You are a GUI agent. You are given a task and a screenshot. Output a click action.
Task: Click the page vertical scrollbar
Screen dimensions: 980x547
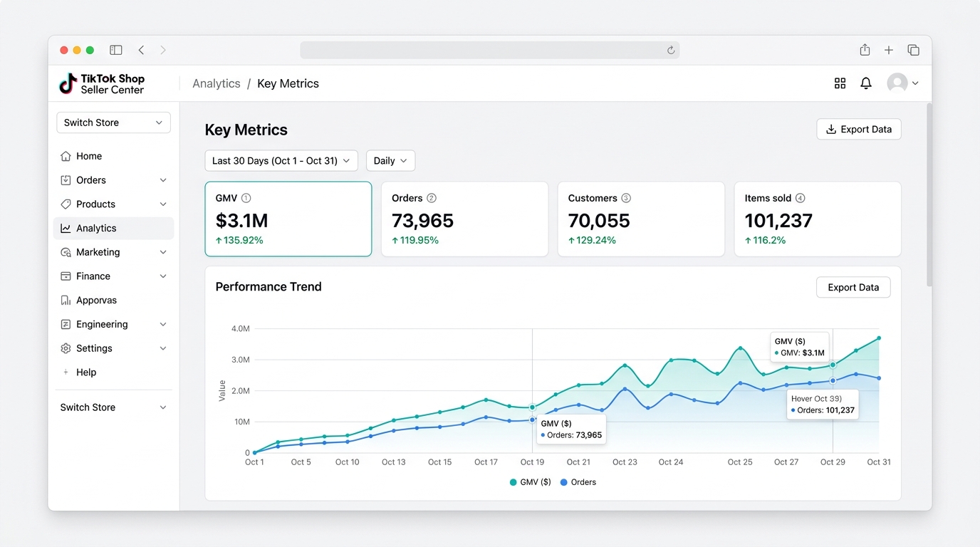(929, 194)
